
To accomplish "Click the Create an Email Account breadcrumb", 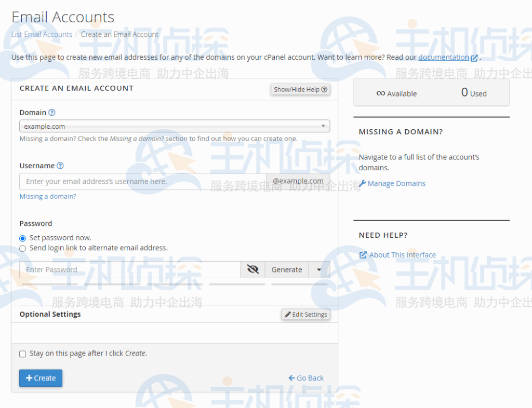I will pos(119,34).
